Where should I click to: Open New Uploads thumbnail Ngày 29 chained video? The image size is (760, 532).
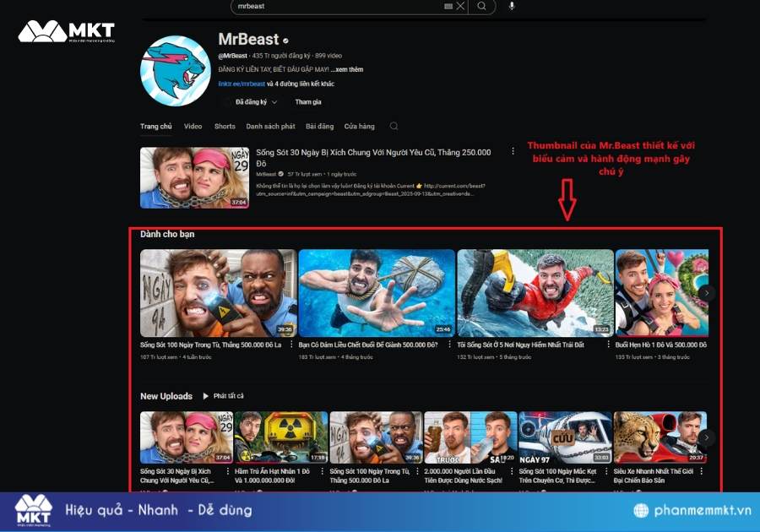click(x=187, y=437)
